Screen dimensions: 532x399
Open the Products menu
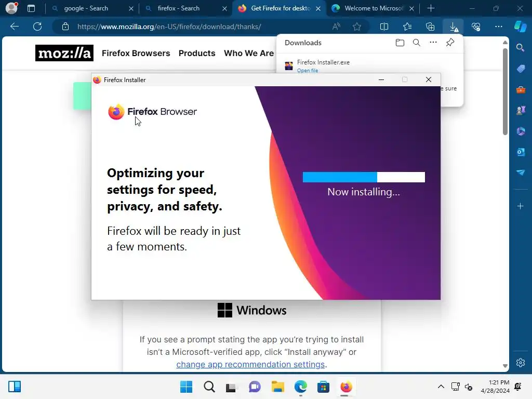click(x=197, y=54)
